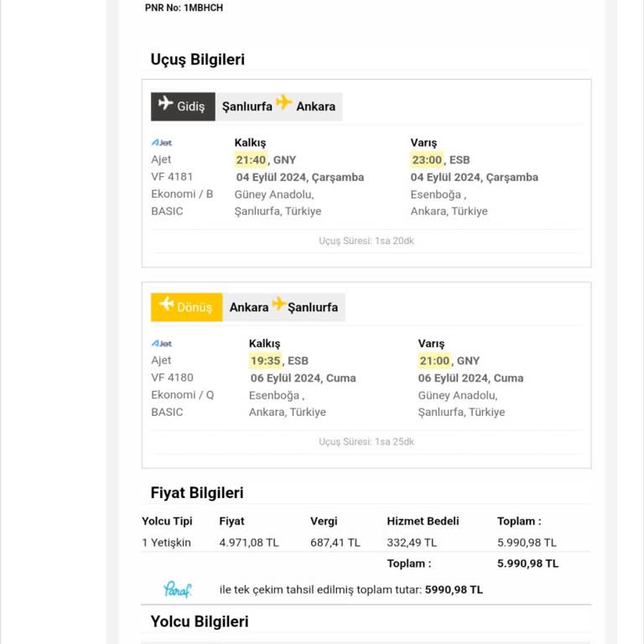Click the highlighted 23:00 arrival time

coord(427,159)
